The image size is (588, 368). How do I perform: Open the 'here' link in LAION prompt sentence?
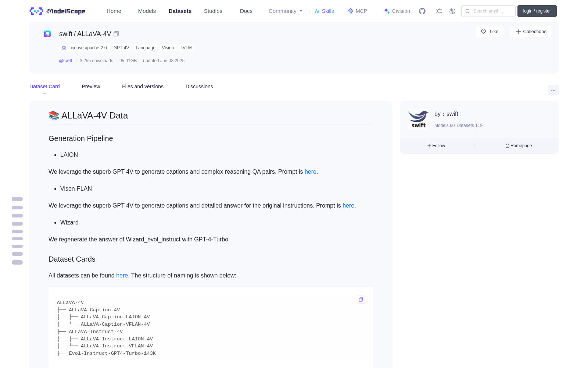tap(311, 172)
